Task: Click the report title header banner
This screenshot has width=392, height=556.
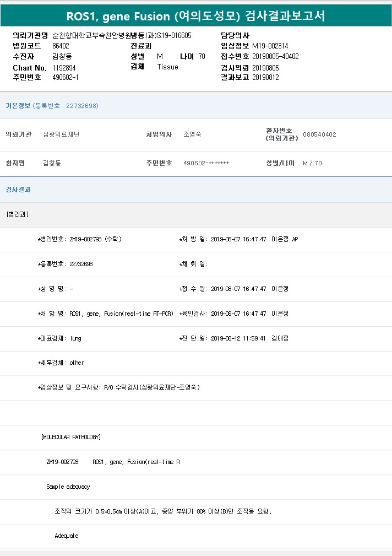Action: tap(195, 15)
